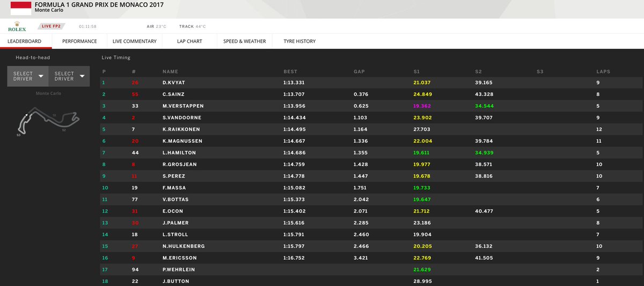644x286 pixels.
Task: Click Verstappen's purple S1 time 19.362
Action: click(x=422, y=106)
